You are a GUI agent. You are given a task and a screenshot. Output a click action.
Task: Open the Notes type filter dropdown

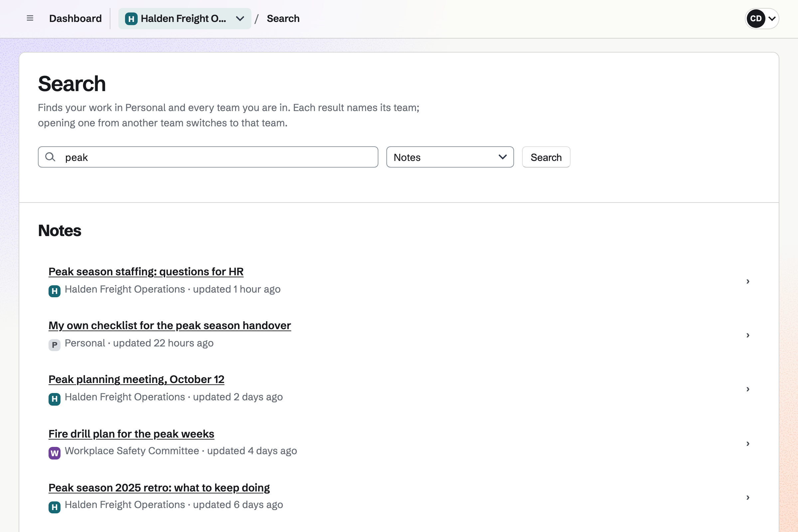pos(450,157)
